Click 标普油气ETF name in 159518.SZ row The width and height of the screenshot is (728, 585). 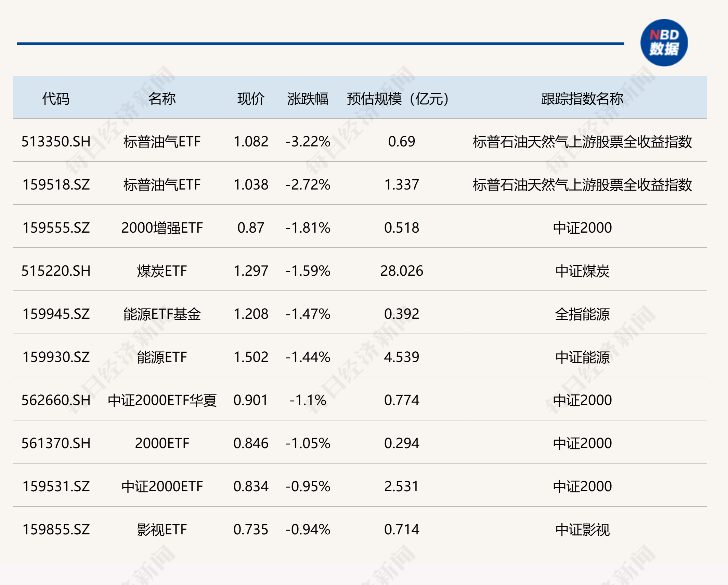162,185
